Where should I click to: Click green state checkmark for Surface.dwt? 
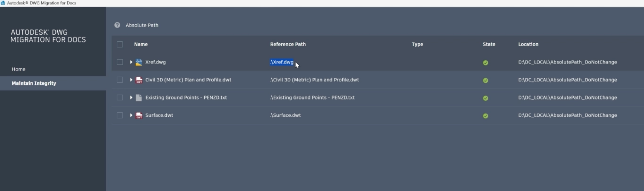pos(485,116)
